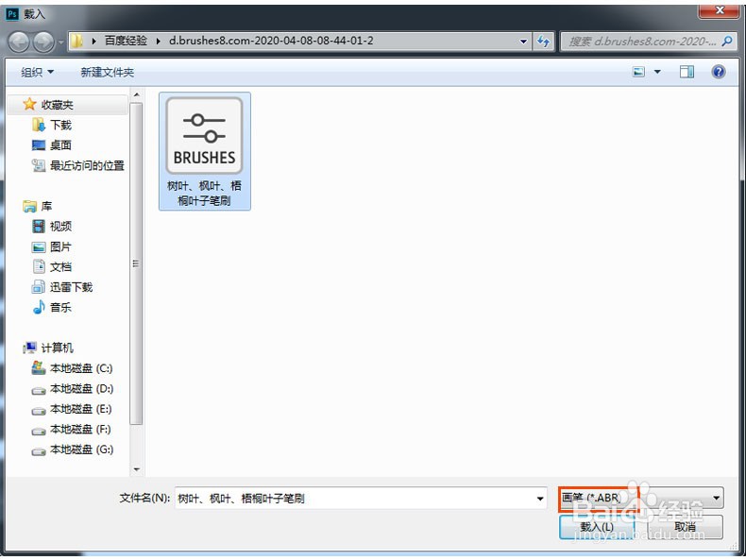Click the Ps icon in title bar
The image size is (746, 560).
[x=12, y=14]
